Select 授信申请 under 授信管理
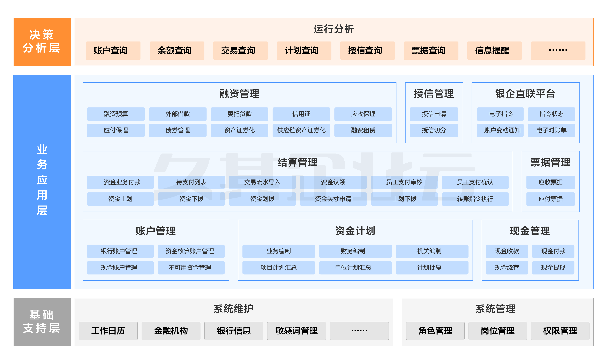 point(434,114)
